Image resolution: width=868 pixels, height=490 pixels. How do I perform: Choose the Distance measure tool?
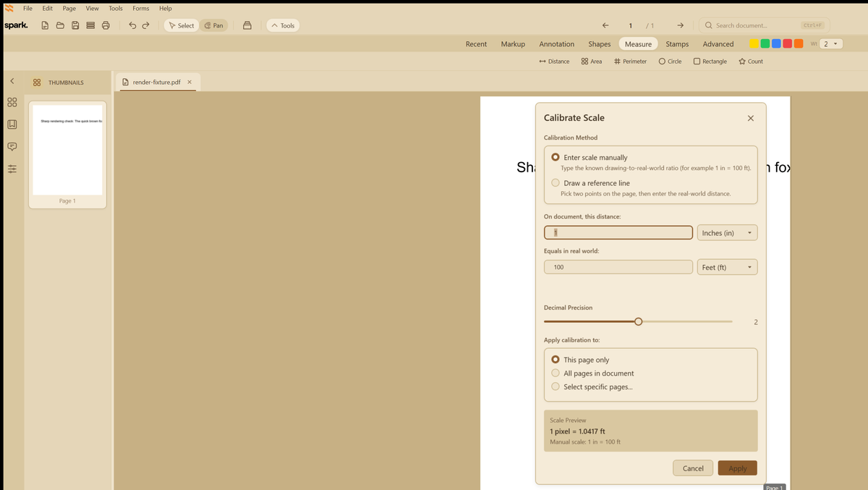pyautogui.click(x=554, y=62)
